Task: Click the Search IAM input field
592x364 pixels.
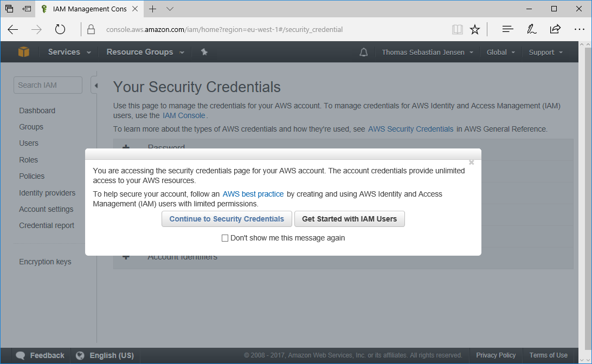Action: pos(48,85)
